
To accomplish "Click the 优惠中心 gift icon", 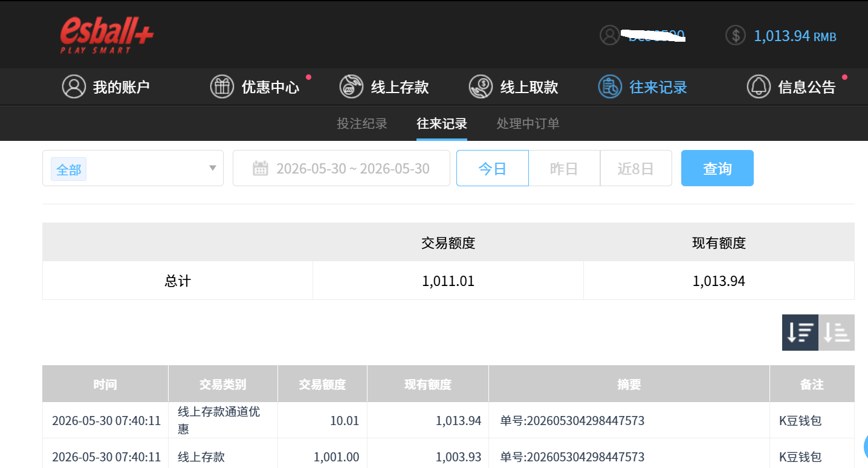I will pos(222,86).
